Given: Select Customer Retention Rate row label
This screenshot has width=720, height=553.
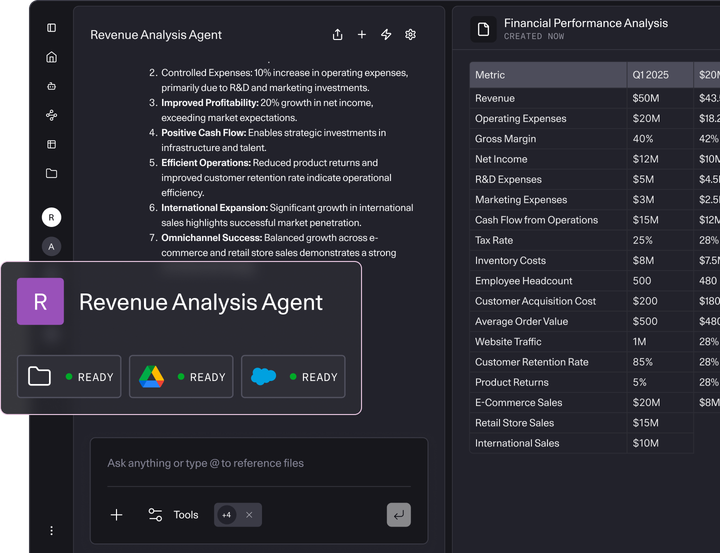Looking at the screenshot, I should tap(531, 362).
